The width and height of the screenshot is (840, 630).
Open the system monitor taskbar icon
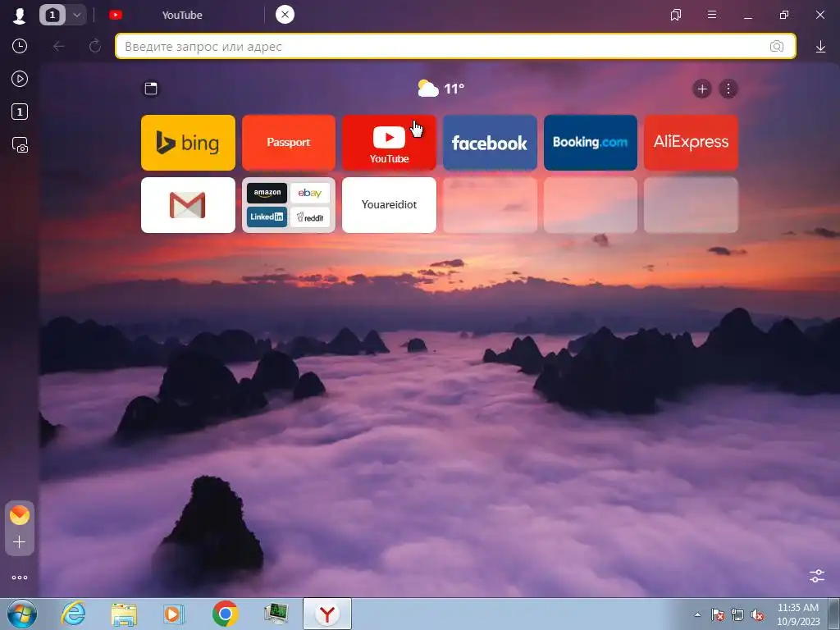click(x=276, y=614)
